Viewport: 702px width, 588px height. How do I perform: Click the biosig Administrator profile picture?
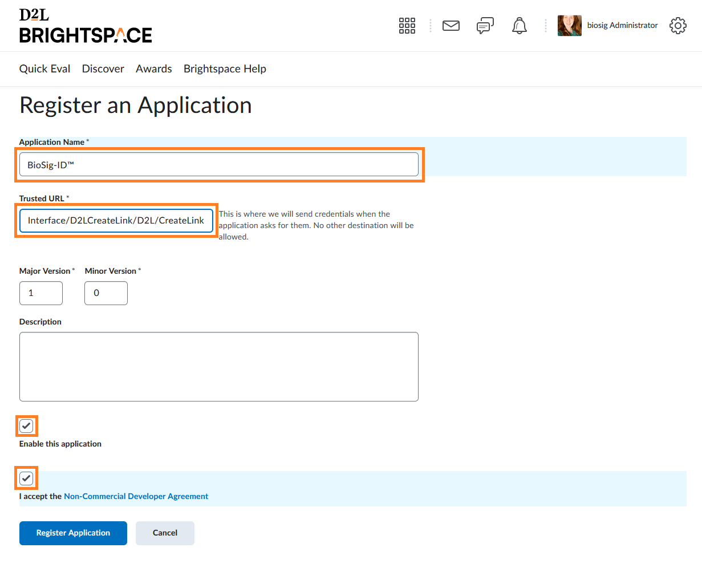click(x=570, y=26)
